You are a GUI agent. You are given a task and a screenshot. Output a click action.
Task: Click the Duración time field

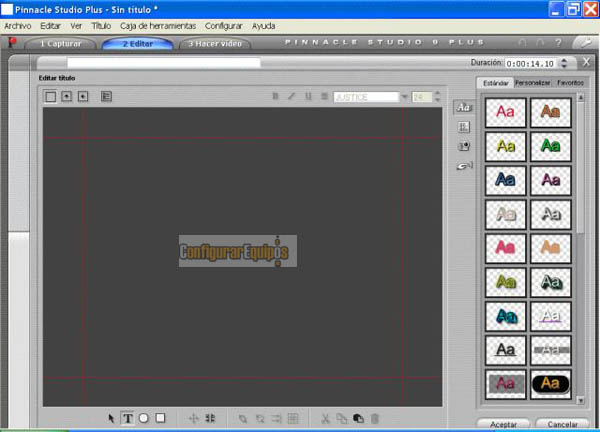pos(531,64)
